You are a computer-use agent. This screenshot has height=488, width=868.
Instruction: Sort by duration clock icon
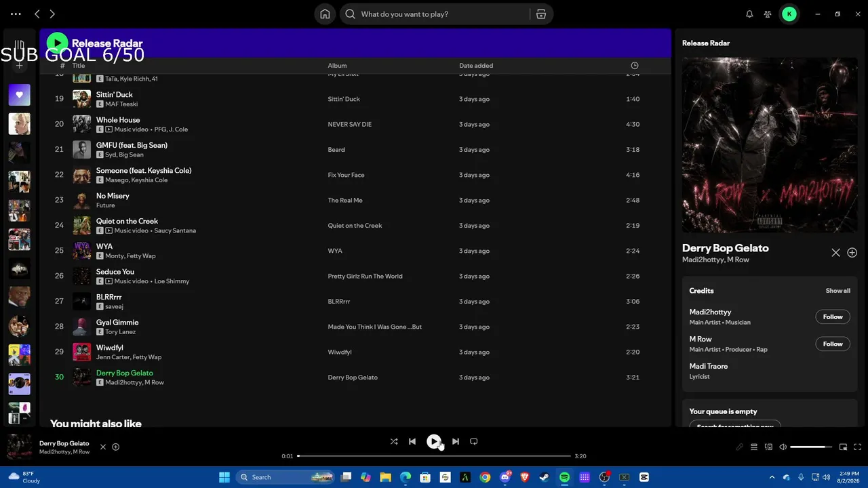[x=634, y=66]
